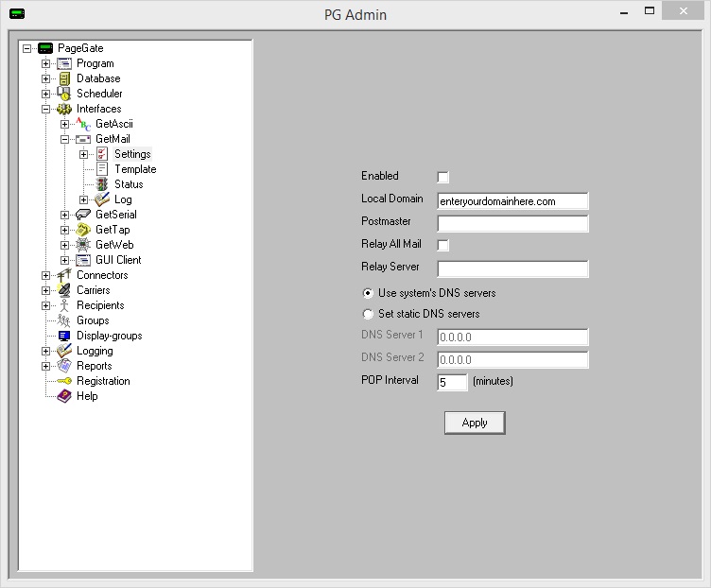Select Set static DNS servers radio
This screenshot has width=711, height=588.
pos(368,314)
